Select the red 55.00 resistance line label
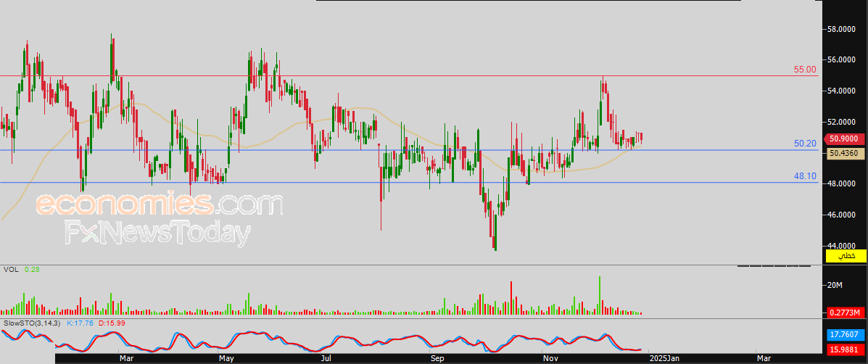The image size is (868, 364). click(805, 70)
